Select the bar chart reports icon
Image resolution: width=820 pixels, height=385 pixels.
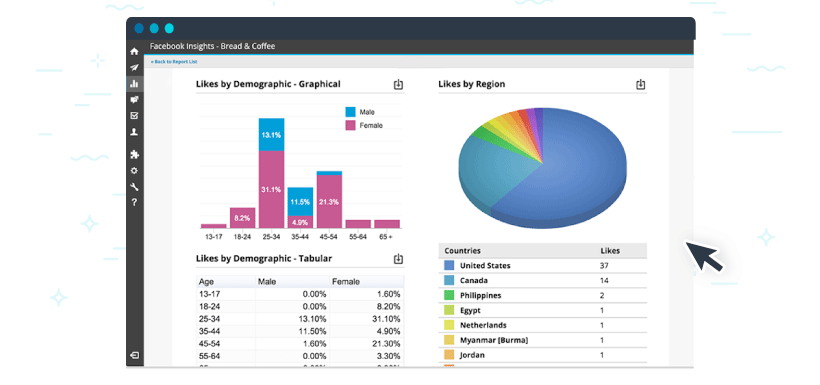[x=134, y=83]
